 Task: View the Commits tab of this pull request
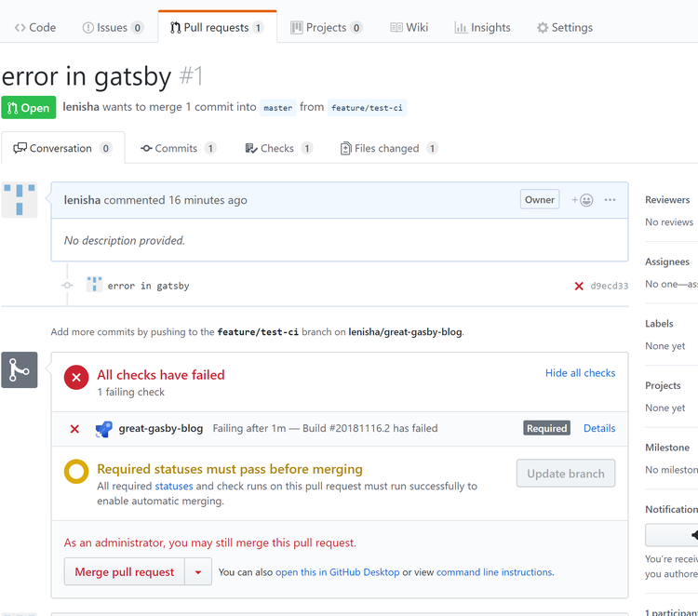coord(178,148)
